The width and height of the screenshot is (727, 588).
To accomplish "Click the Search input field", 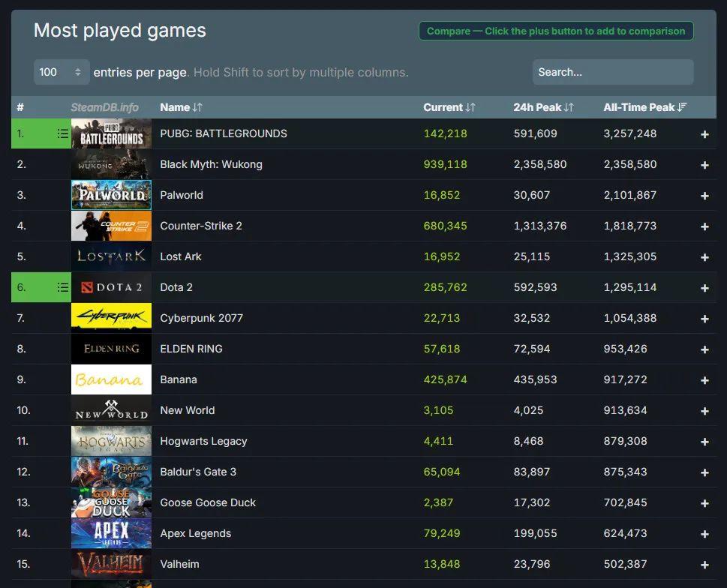I will (612, 72).
